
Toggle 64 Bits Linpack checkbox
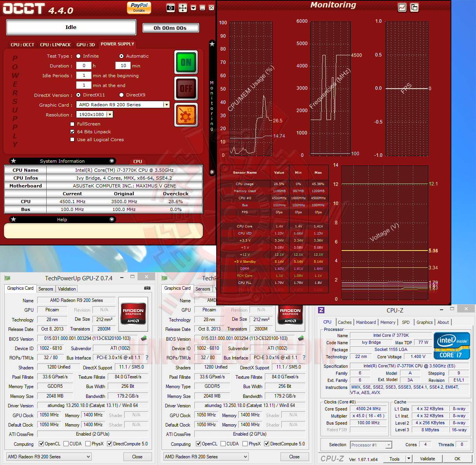coord(72,132)
